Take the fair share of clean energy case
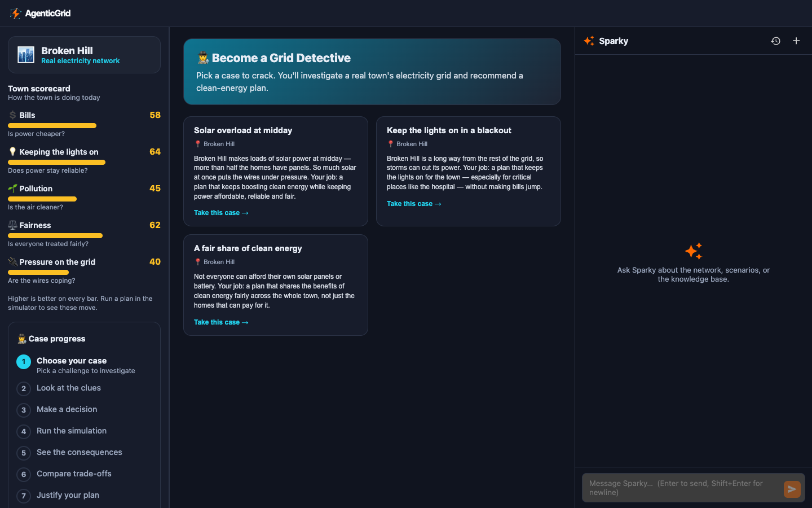 point(221,322)
